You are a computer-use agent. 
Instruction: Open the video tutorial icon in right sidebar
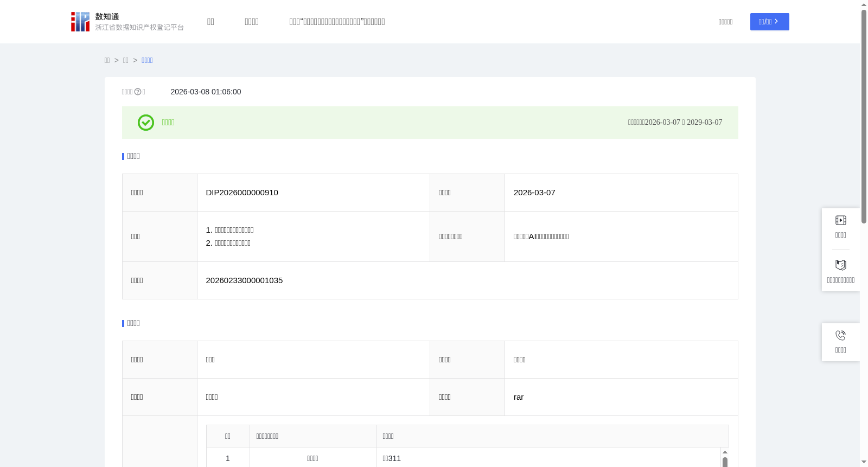click(840, 220)
